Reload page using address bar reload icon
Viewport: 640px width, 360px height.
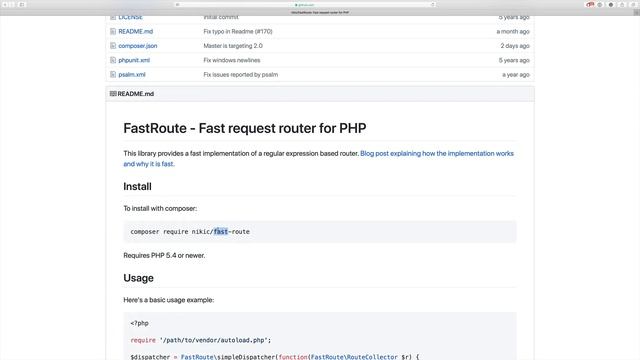coord(432,4)
